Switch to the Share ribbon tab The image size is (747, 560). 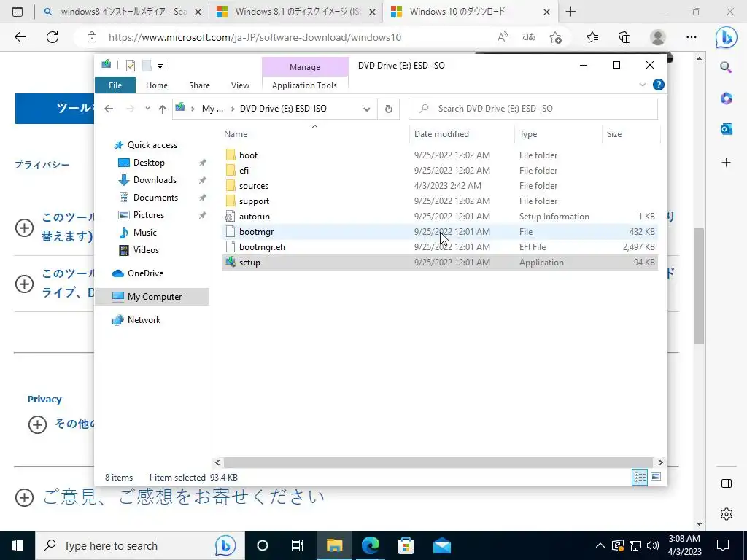(x=199, y=85)
